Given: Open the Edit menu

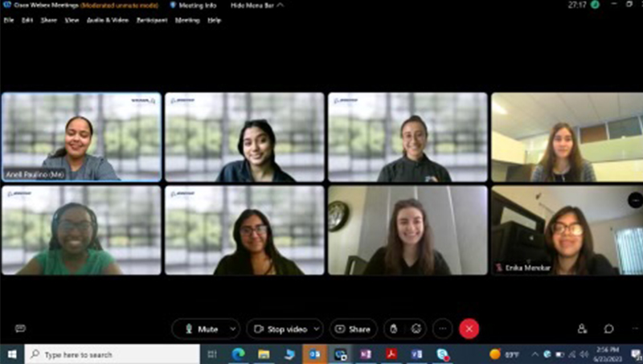Looking at the screenshot, I should pos(27,20).
